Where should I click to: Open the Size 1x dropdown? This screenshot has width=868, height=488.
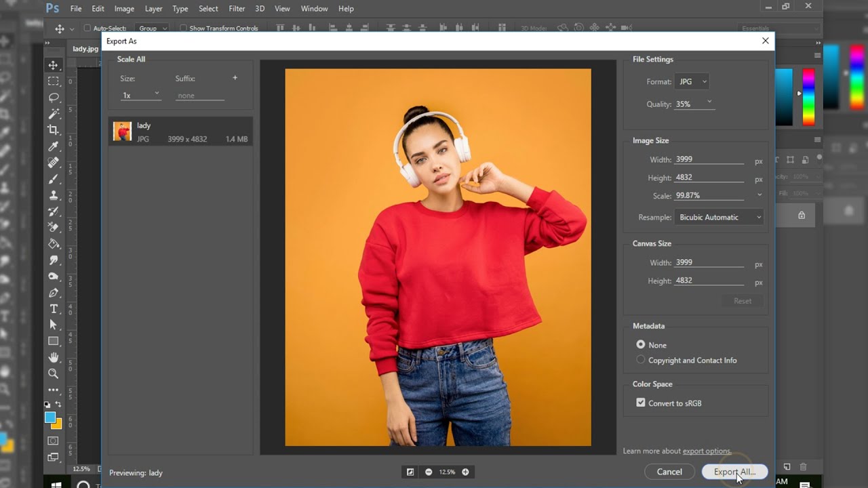(141, 96)
